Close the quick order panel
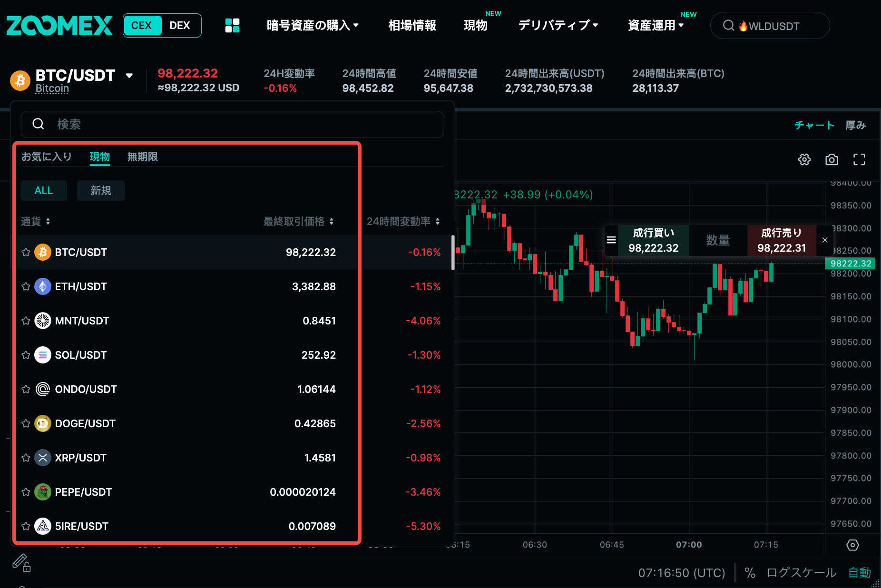The height and width of the screenshot is (588, 881). [x=825, y=240]
